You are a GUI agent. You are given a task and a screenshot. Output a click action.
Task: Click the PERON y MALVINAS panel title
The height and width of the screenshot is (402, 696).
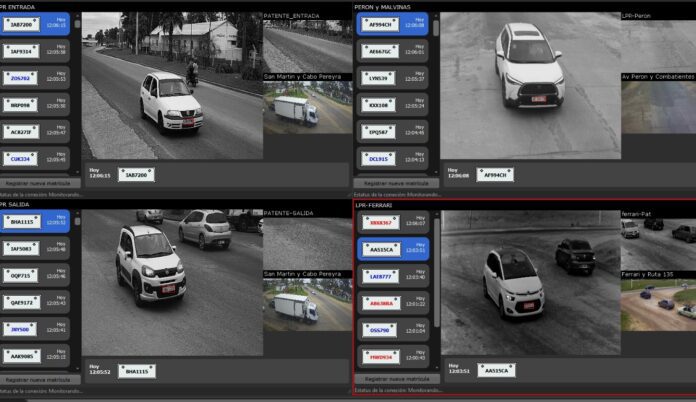click(382, 7)
